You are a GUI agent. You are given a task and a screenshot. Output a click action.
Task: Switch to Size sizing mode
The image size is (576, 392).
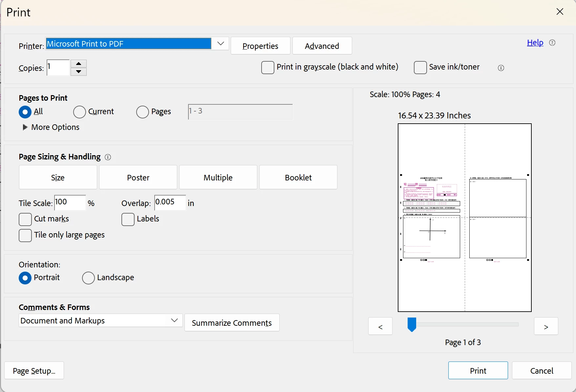58,177
